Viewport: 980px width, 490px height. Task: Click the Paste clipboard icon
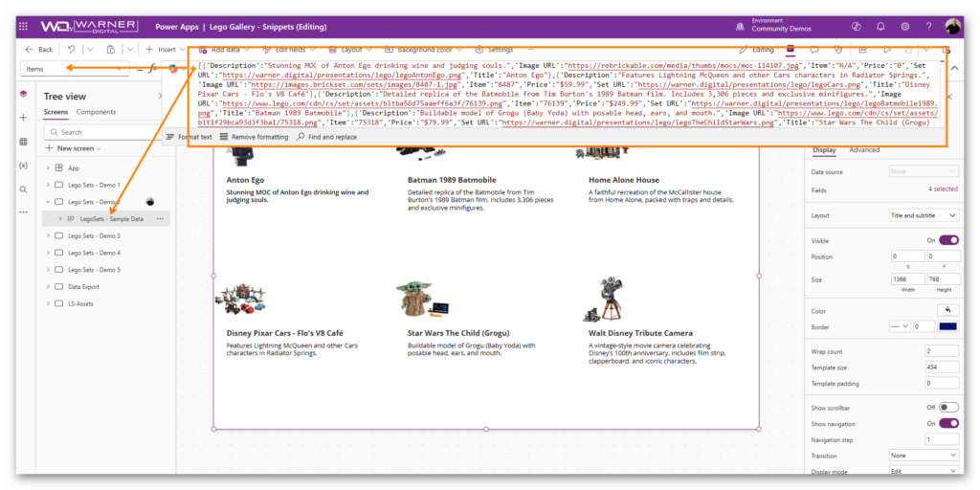point(111,50)
